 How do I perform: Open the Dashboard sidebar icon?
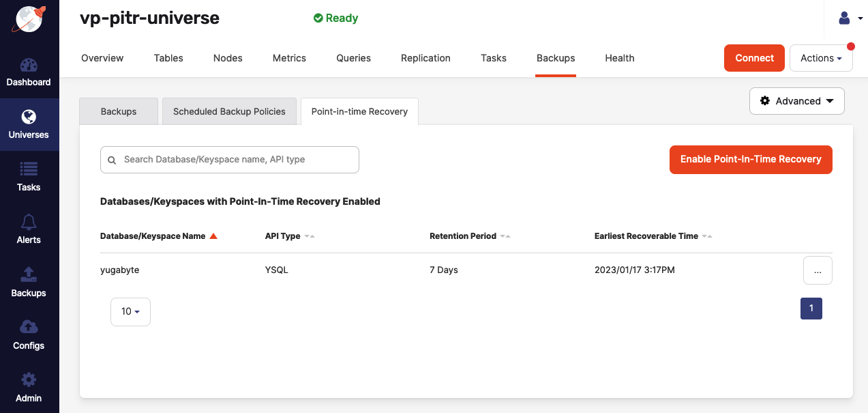[29, 66]
